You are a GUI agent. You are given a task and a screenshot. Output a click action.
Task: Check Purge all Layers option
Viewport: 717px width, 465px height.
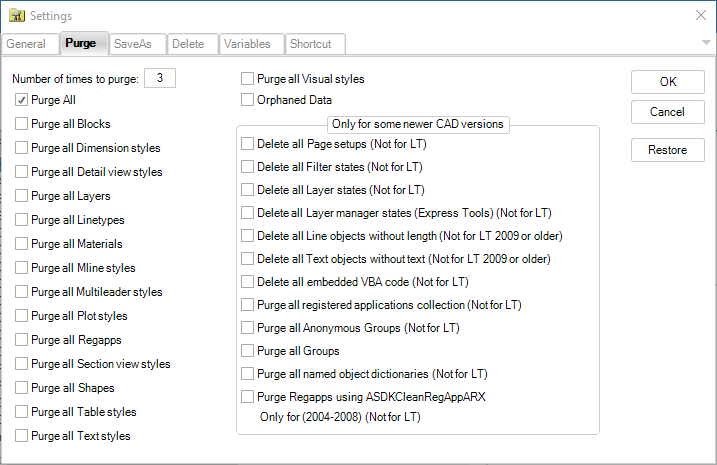22,196
